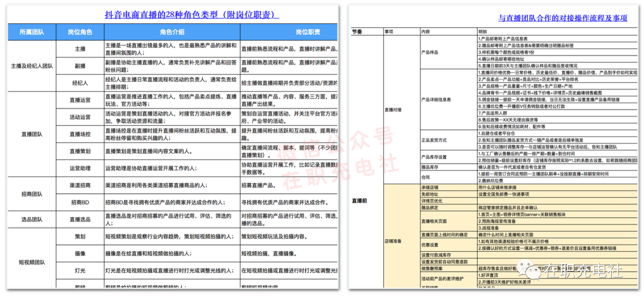Select the 直播前 stage cell
The image size is (644, 299).
click(359, 202)
